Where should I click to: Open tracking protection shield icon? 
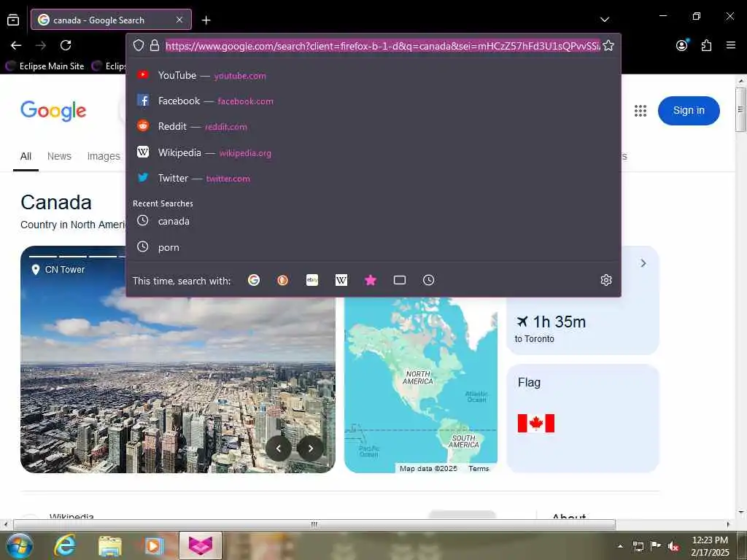tap(139, 45)
